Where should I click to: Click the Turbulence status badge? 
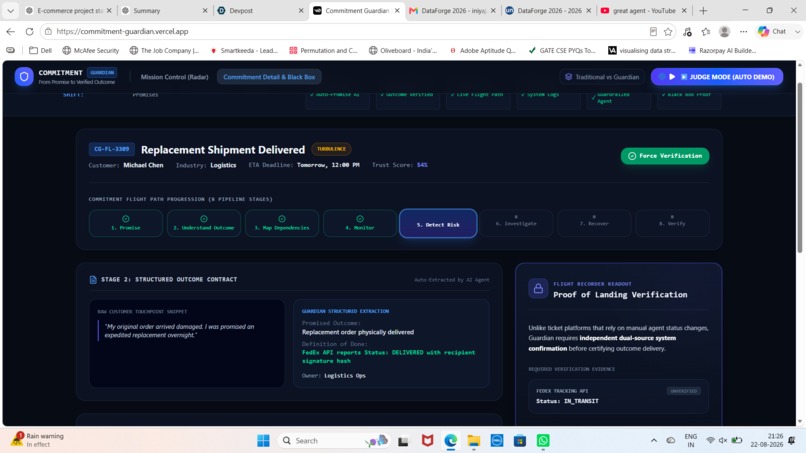click(x=331, y=149)
